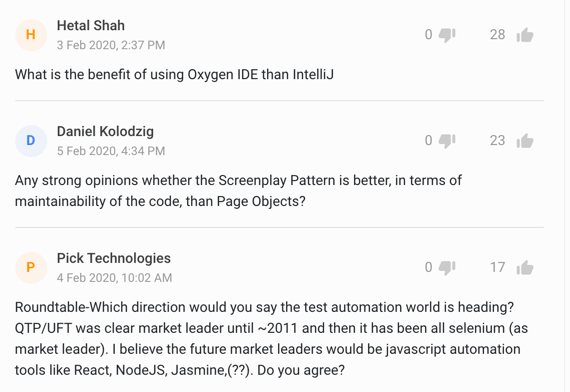
Task: Select the Oxygen IDE than IntelliJ question text
Action: (x=174, y=75)
